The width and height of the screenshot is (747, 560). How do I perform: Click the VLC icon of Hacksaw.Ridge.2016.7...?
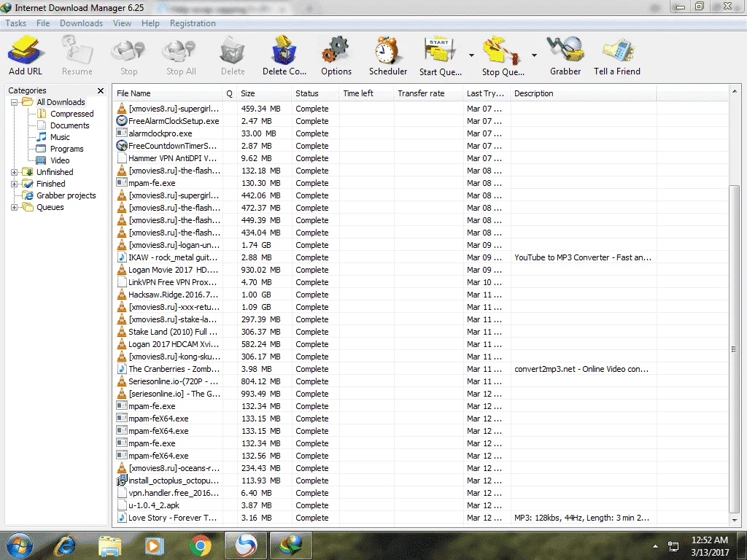point(122,295)
